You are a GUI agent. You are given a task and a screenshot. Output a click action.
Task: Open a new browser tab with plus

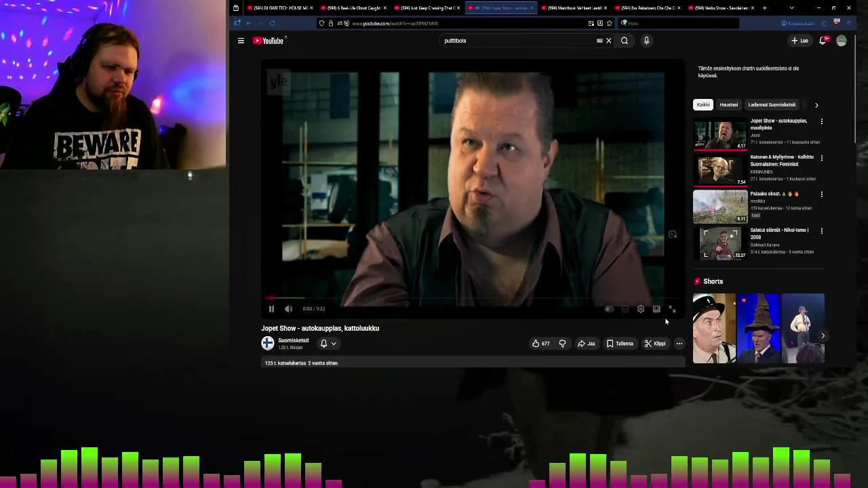point(764,8)
